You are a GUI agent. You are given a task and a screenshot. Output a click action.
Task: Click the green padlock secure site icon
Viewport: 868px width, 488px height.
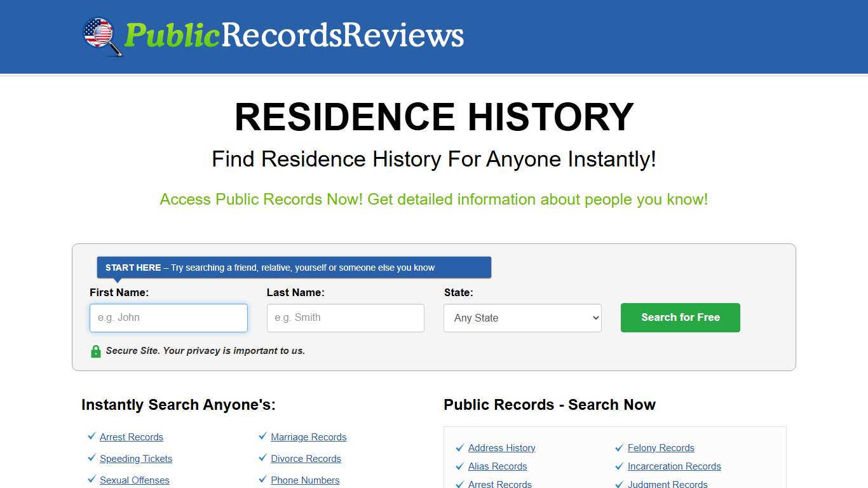[96, 351]
